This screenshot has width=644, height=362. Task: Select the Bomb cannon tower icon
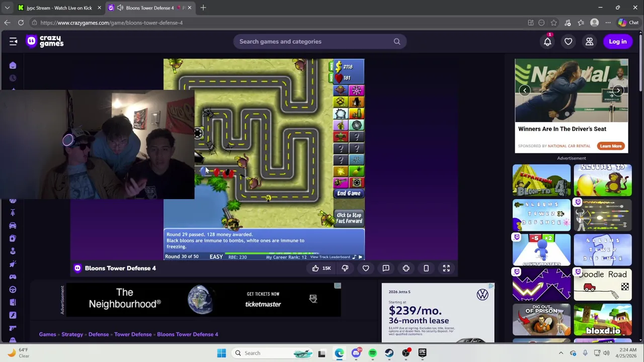pos(357,102)
